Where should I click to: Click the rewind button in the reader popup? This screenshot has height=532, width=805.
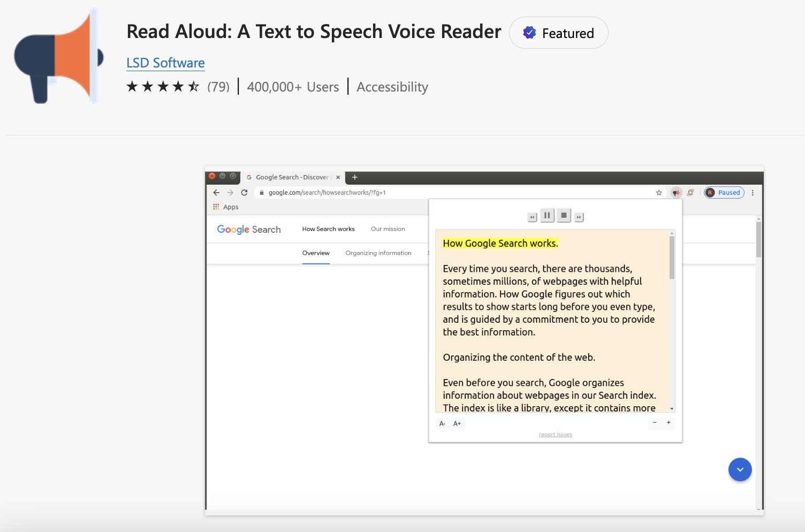tap(532, 217)
